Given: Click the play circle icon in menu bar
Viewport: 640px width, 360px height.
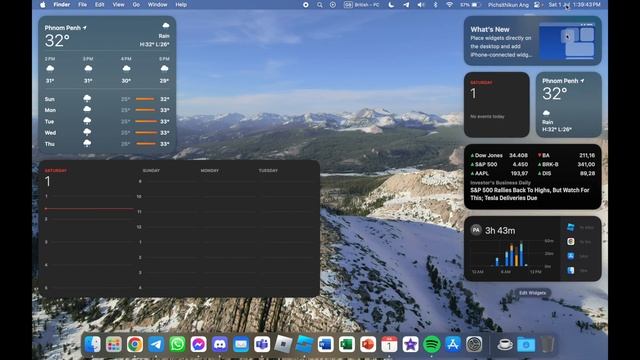Looking at the screenshot, I should tap(333, 4).
